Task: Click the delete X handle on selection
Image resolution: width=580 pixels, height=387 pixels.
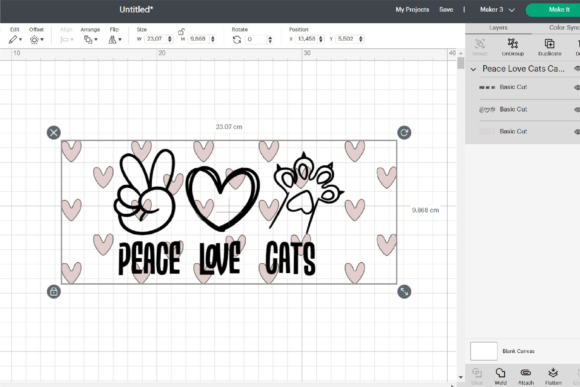Action: 54,132
